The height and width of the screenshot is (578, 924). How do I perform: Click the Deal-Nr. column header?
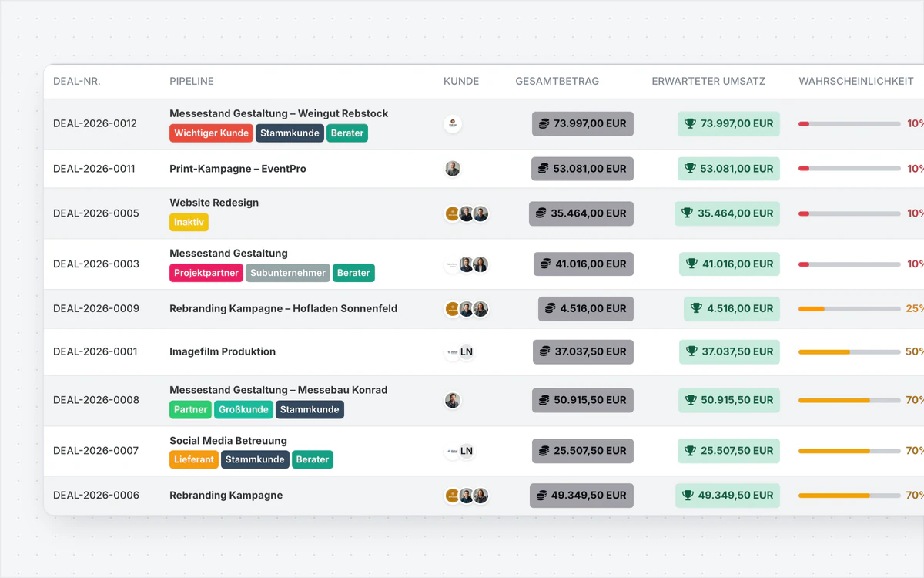77,81
